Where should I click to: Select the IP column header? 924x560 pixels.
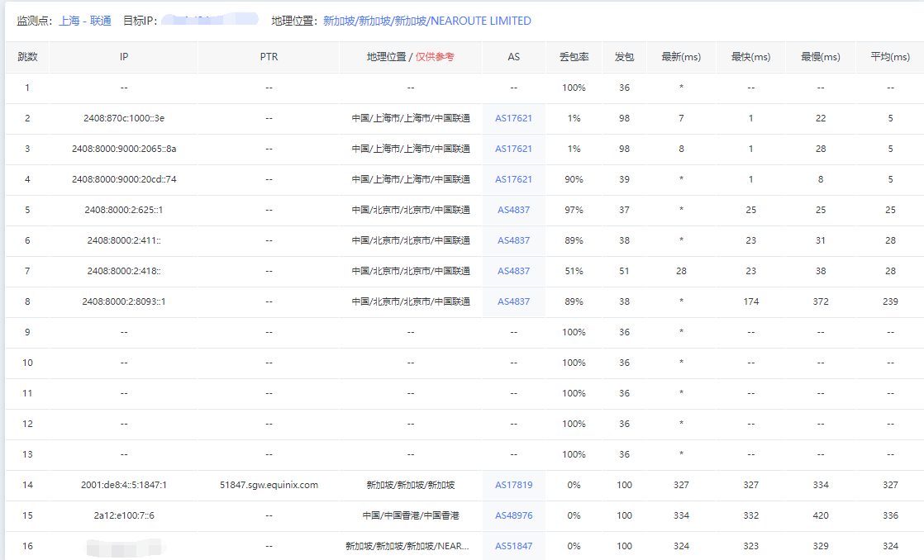pyautogui.click(x=124, y=57)
